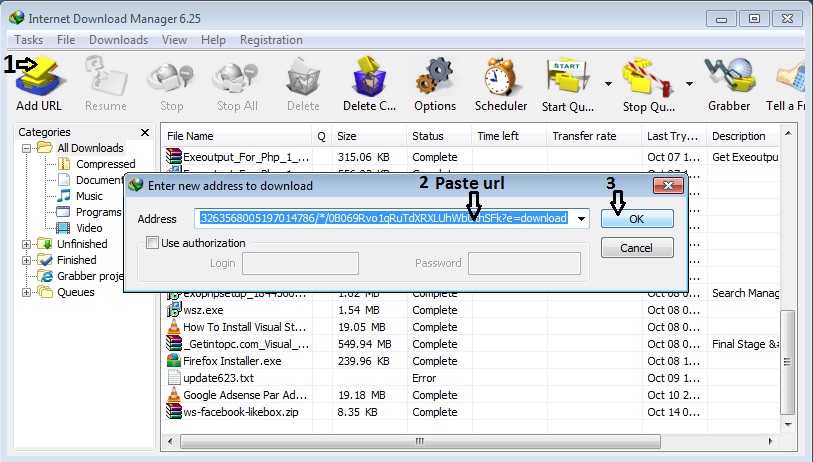Open the View menu
The height and width of the screenshot is (462, 813).
[x=174, y=40]
